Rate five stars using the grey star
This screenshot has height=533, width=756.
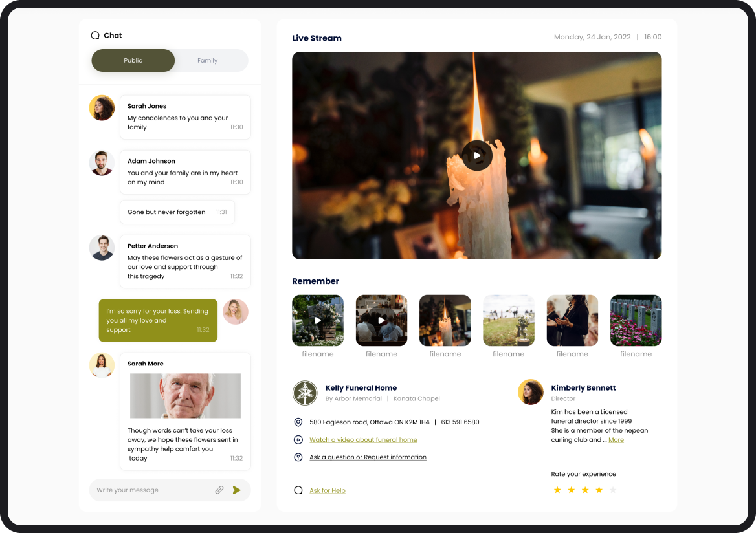tap(613, 490)
